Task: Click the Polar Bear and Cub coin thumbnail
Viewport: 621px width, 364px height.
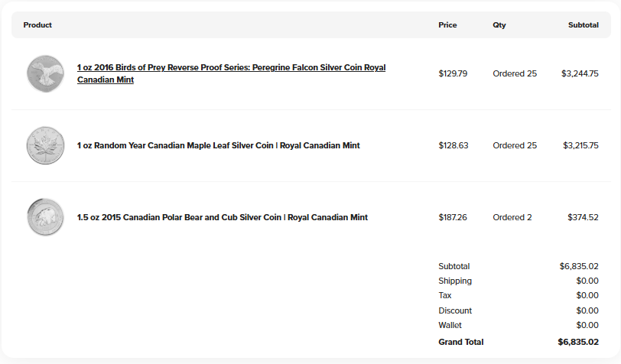Action: pyautogui.click(x=45, y=217)
